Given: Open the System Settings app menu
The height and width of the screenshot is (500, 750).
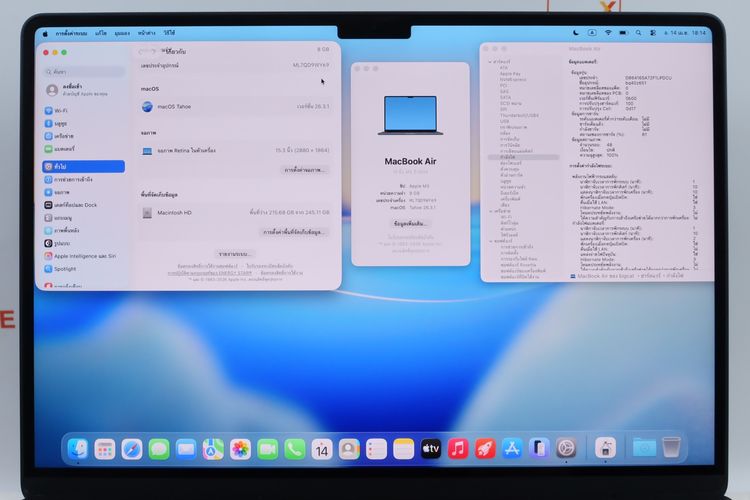Looking at the screenshot, I should pyautogui.click(x=71, y=33).
